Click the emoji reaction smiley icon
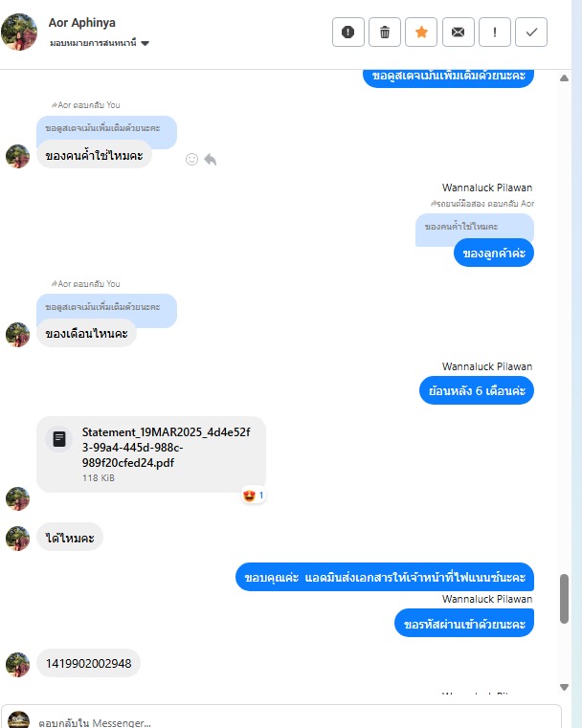582x728 pixels. [x=191, y=159]
